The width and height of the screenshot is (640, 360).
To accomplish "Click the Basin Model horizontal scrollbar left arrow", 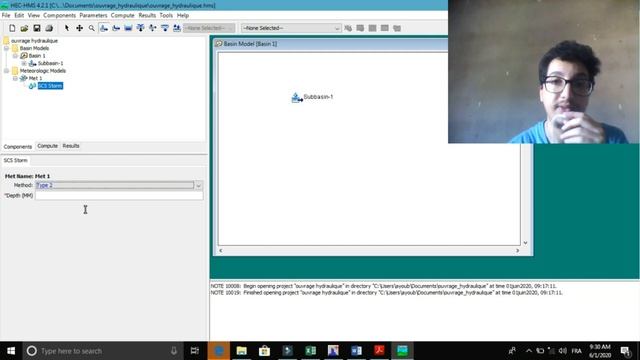I will [x=221, y=251].
